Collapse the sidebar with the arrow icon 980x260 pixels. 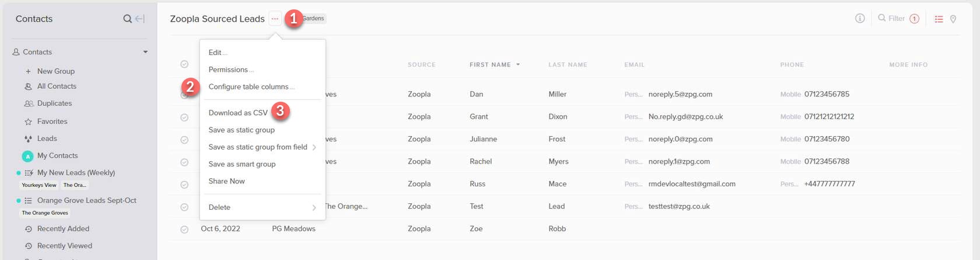[139, 19]
